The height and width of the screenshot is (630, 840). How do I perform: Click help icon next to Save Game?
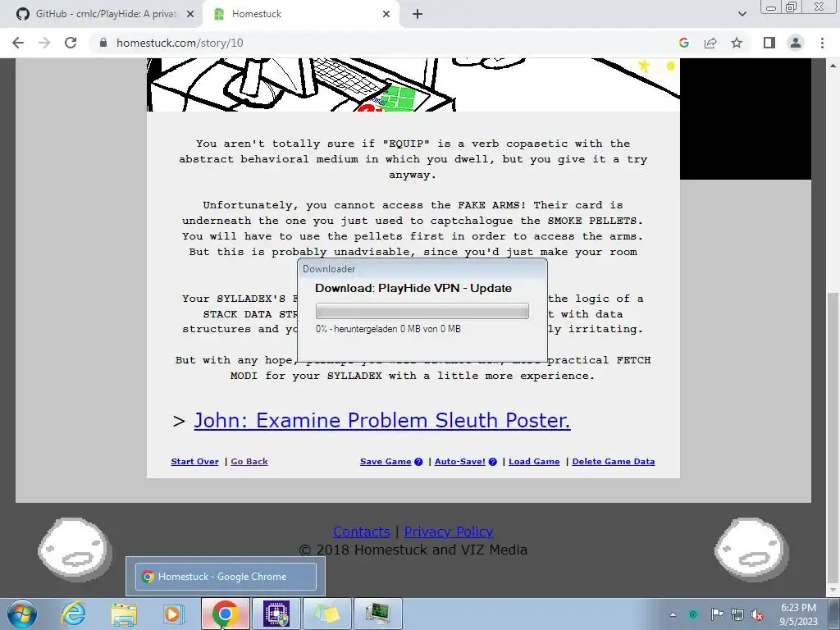click(418, 461)
